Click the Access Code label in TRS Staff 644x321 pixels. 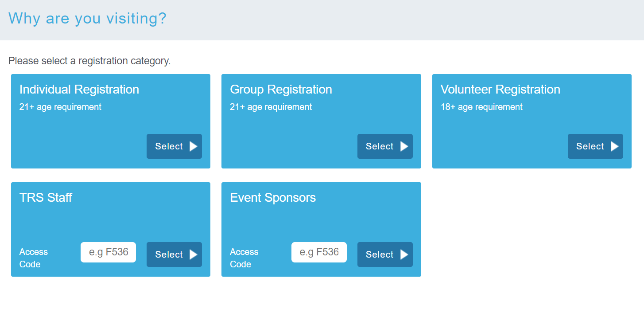click(34, 258)
